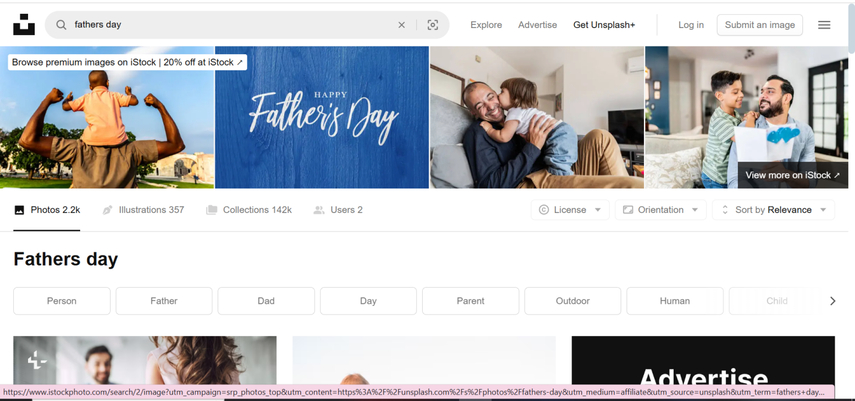The width and height of the screenshot is (855, 401).
Task: Switch to the Users 2 tab
Action: pos(338,210)
